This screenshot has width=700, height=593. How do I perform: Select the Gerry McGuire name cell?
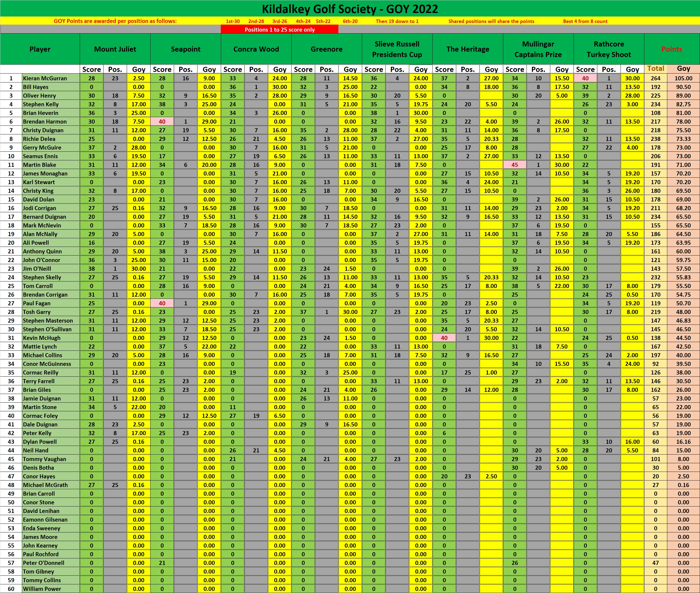[x=51, y=148]
